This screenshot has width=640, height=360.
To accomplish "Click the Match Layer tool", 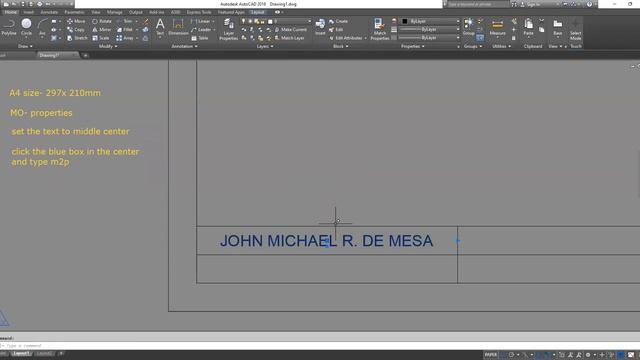I will click(289, 38).
